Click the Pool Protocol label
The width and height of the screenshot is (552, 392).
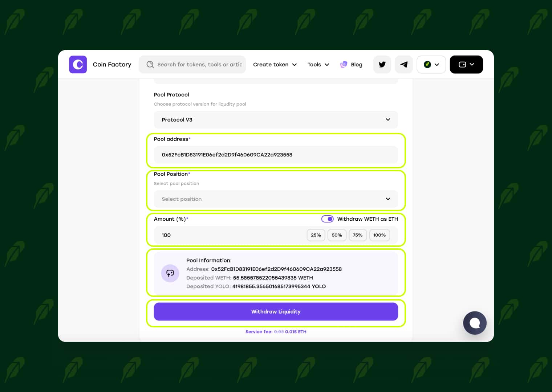(171, 95)
